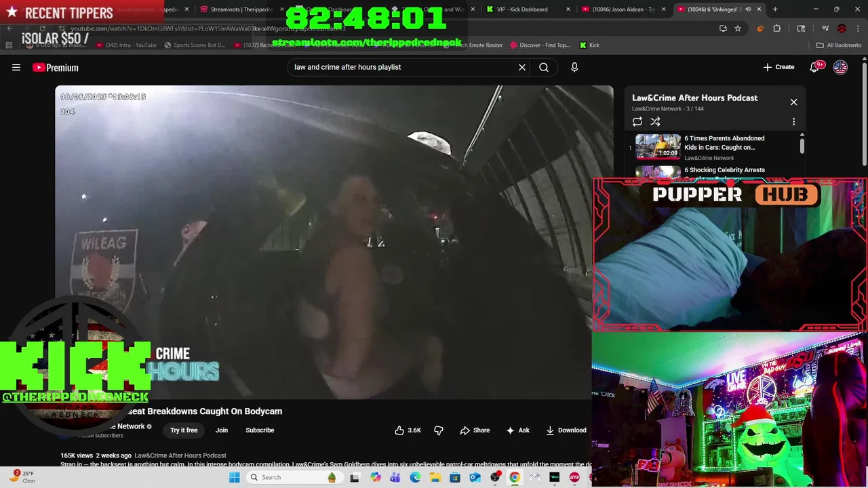Open Task View in the taskbar
Image resolution: width=868 pixels, height=488 pixels.
pyautogui.click(x=354, y=477)
